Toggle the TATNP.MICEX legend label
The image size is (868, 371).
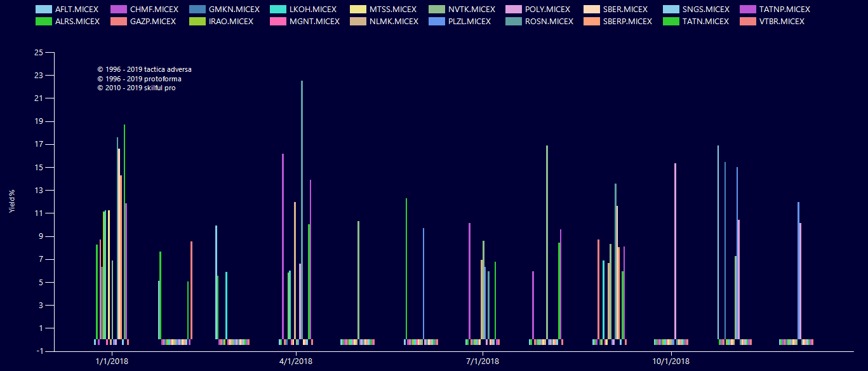(x=784, y=10)
